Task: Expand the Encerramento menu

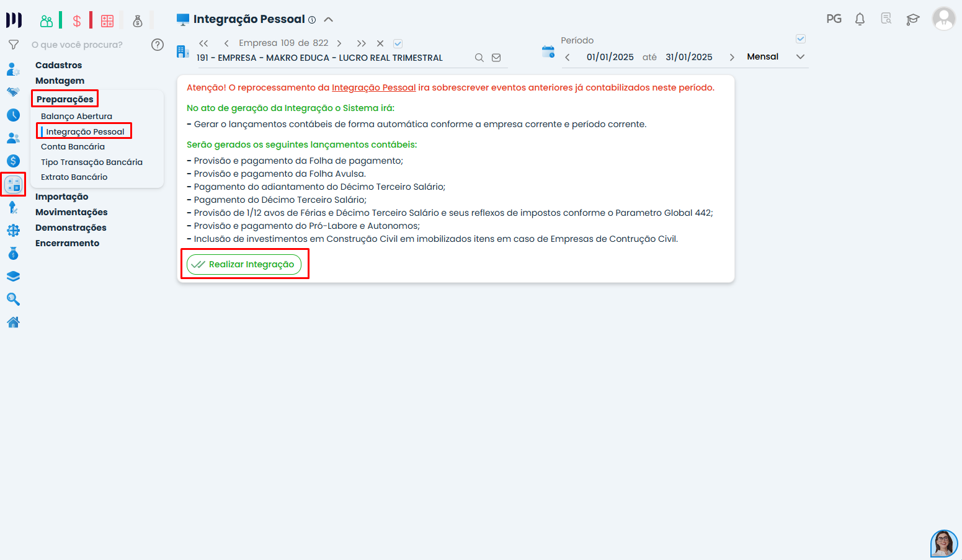Action: point(67,243)
